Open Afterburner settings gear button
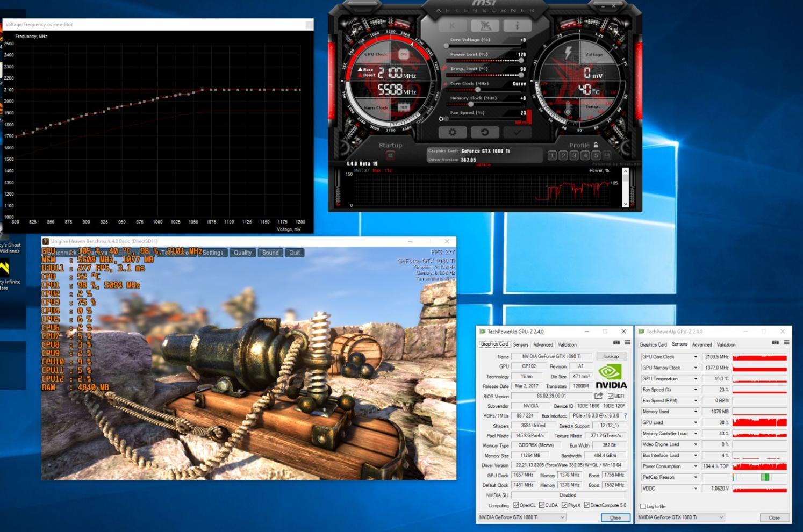This screenshot has height=532, width=803. pyautogui.click(x=453, y=132)
